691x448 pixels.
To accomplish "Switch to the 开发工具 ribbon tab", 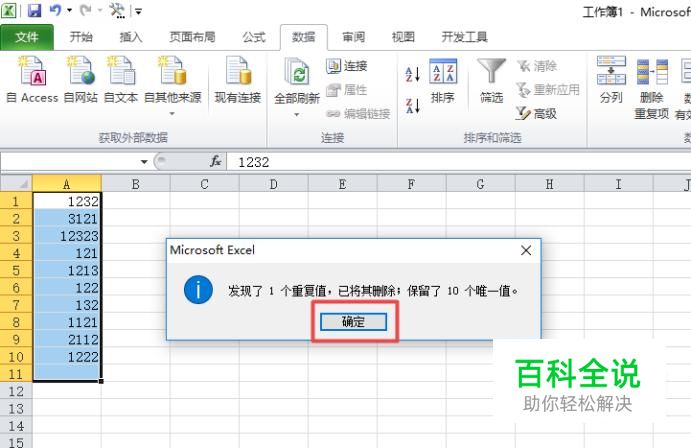I will (464, 37).
